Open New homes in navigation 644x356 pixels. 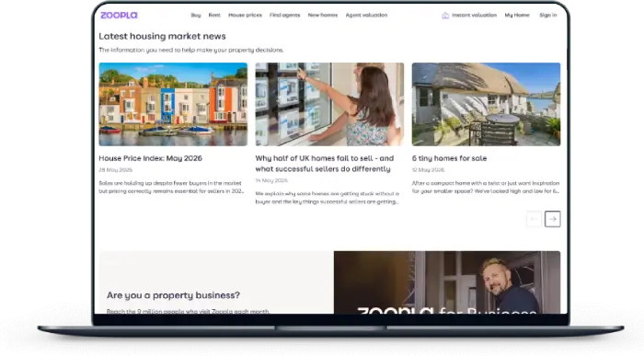[323, 16]
